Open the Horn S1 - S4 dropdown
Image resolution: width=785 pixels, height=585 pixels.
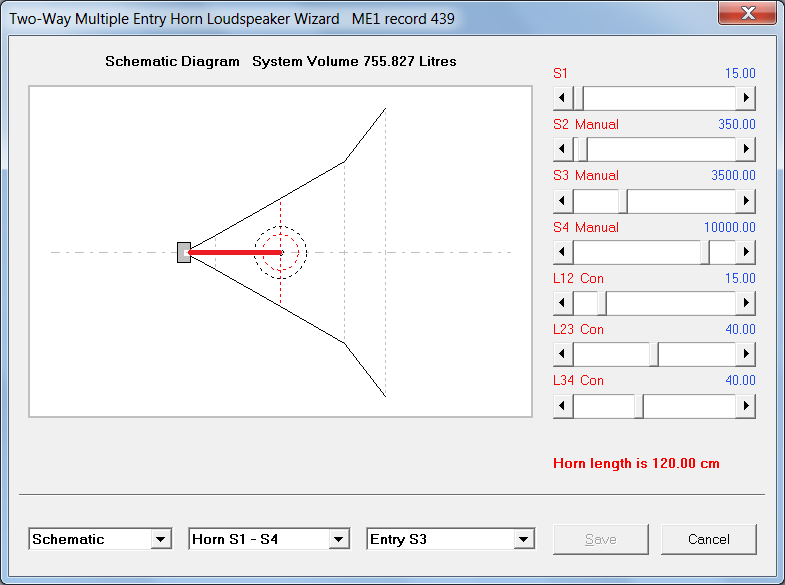click(x=338, y=539)
